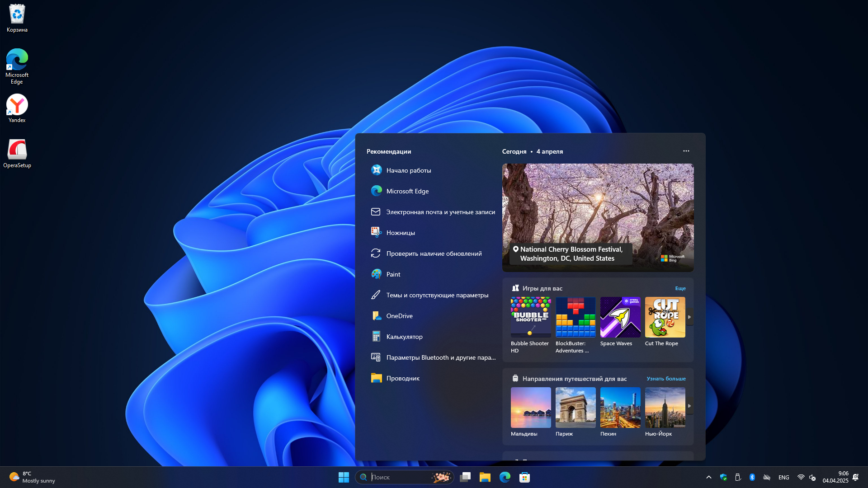
Task: Expand hidden system tray icons chevron
Action: (x=709, y=477)
